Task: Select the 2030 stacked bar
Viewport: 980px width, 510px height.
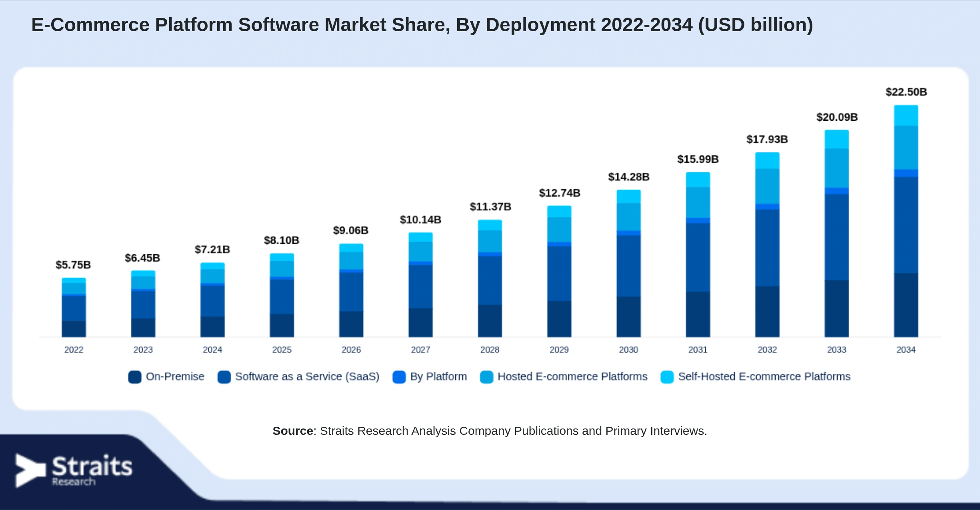Action: pyautogui.click(x=628, y=263)
